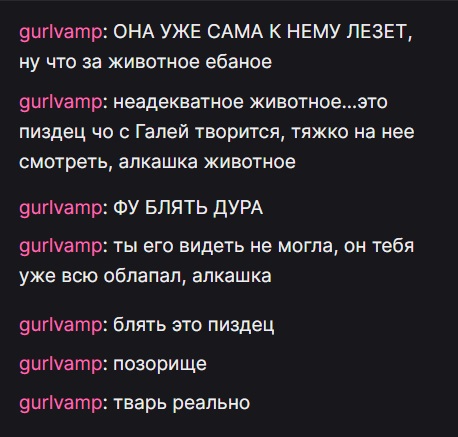Select gurlvamp name on the "это" fifth message
458x437 pixels.
pyautogui.click(x=61, y=326)
